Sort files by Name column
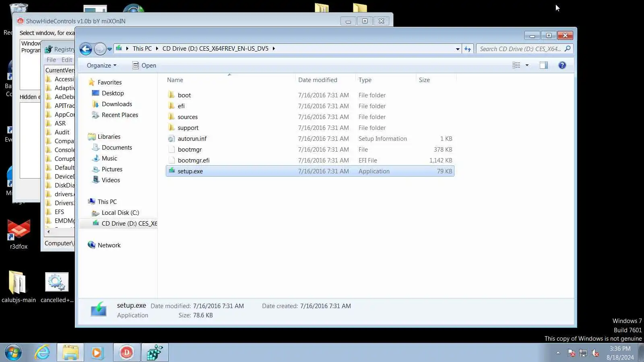This screenshot has height=362, width=644. pos(175,80)
